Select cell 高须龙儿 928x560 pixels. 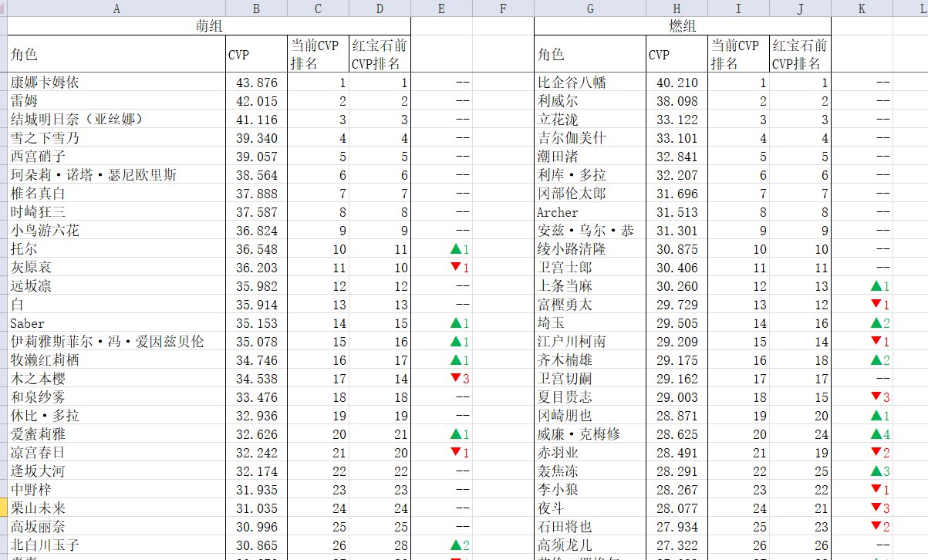click(590, 545)
